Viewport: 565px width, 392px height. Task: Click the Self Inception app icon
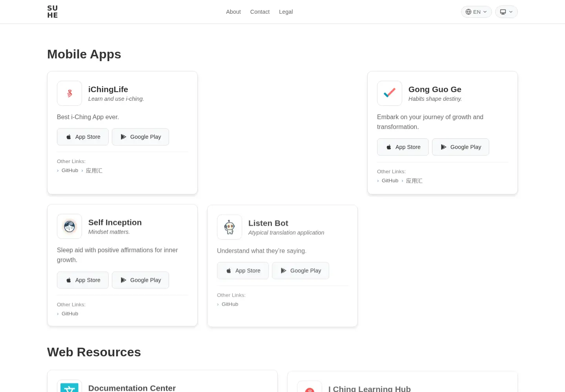click(69, 226)
